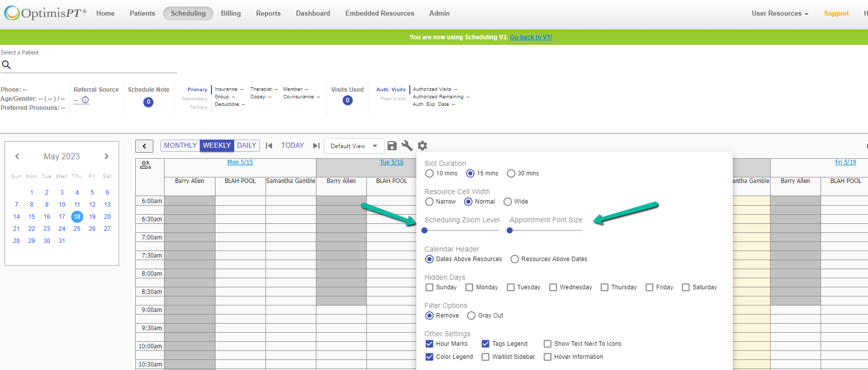
Task: Click the TODAY button
Action: point(293,145)
